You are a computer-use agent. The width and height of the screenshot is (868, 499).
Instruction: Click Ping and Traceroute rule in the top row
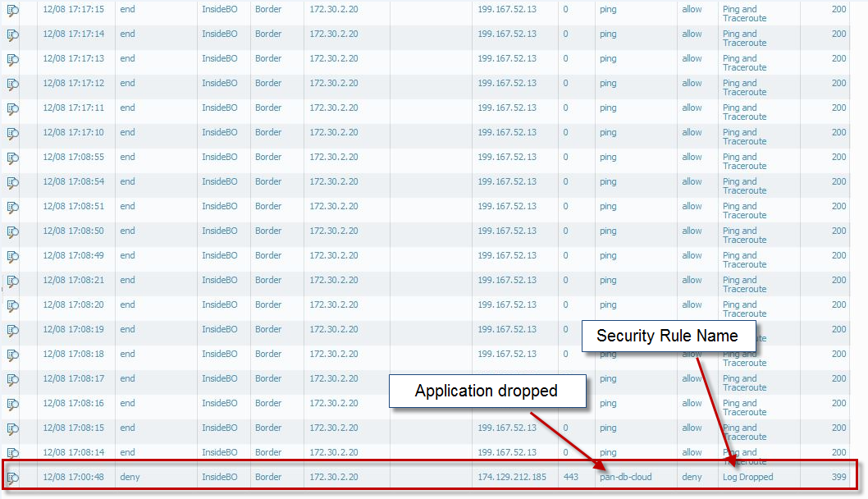743,13
